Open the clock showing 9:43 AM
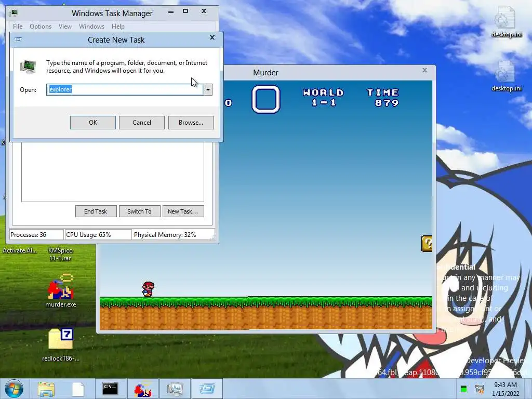The image size is (532, 399). [x=505, y=389]
